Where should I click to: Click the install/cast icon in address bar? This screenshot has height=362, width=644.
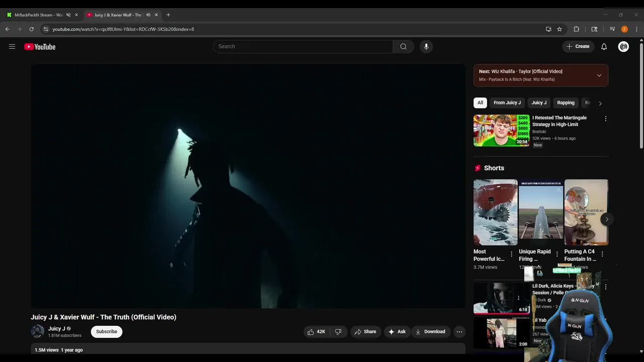[548, 29]
